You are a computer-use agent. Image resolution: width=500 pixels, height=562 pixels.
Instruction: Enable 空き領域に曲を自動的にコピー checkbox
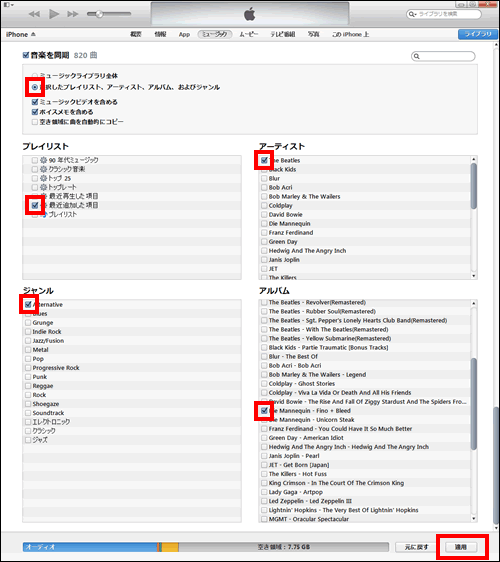point(35,122)
